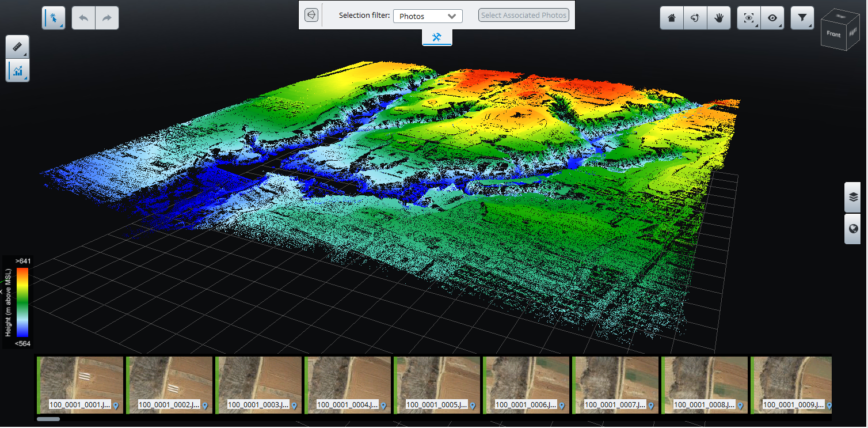This screenshot has width=868, height=428.
Task: Click the Front face of view cube
Action: pos(833,34)
